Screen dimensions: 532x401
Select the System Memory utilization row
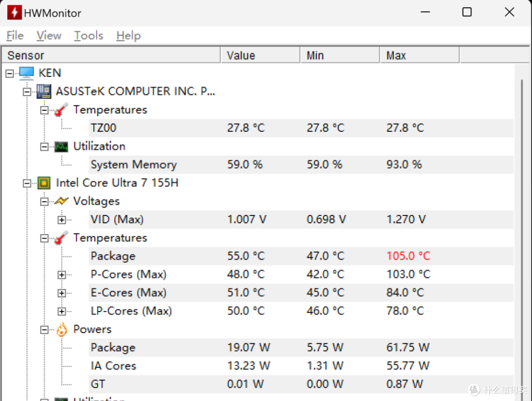pos(133,165)
